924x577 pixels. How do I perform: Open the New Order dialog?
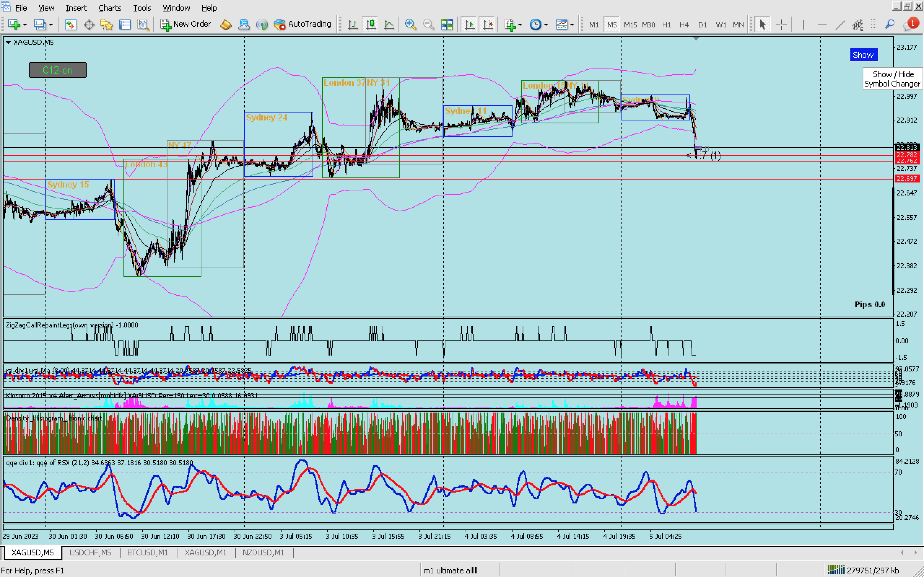(186, 24)
